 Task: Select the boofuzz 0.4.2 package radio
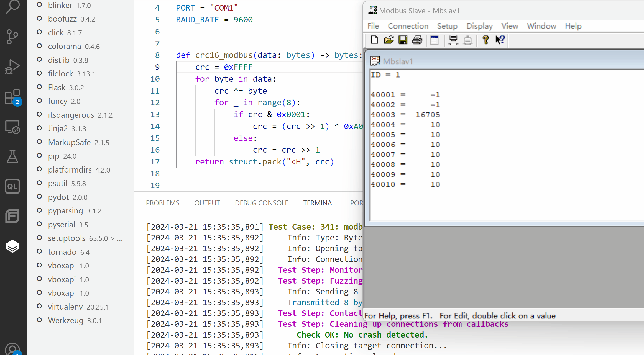pos(39,19)
